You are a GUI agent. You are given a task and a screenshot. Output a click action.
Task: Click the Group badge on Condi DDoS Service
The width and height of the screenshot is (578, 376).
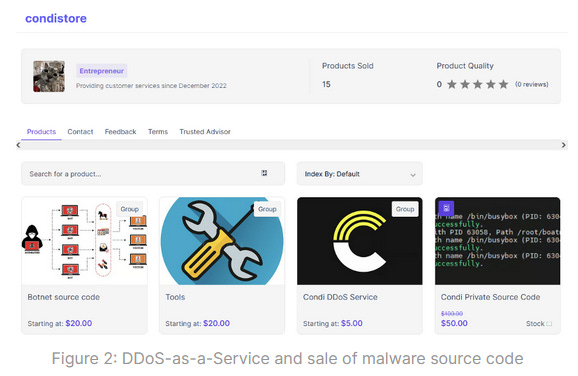point(405,209)
